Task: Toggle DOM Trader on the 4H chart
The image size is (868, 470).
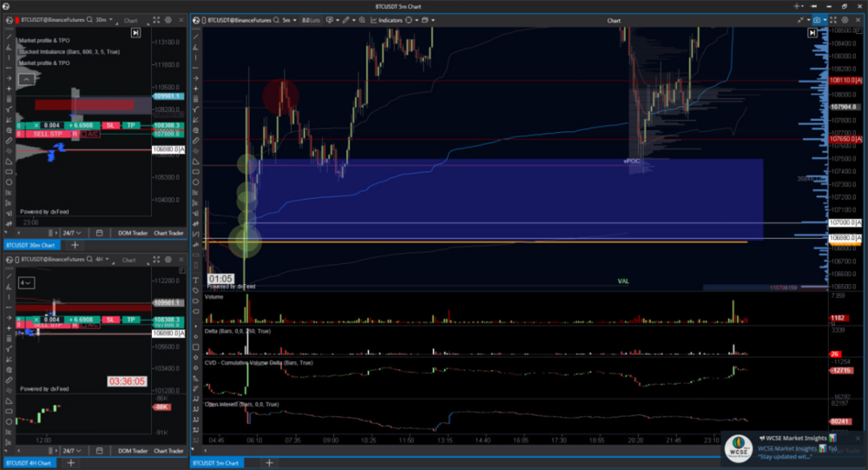Action: click(x=131, y=451)
